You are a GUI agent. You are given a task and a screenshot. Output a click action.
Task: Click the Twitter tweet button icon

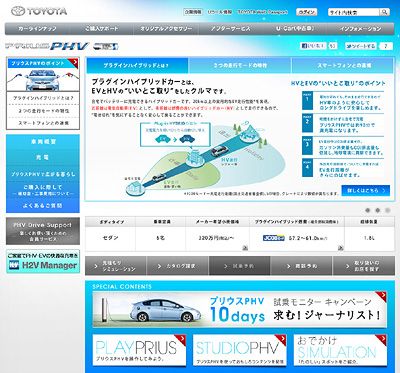361,46
